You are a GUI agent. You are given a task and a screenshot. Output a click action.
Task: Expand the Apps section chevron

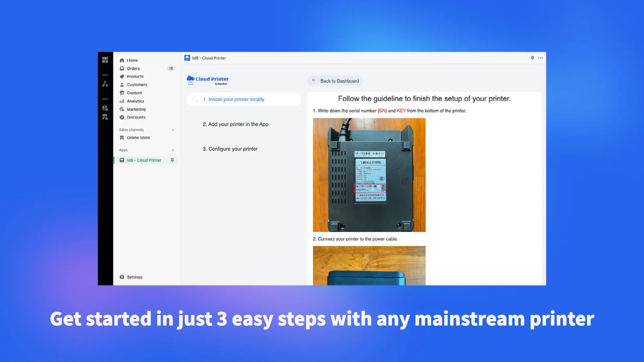click(173, 150)
